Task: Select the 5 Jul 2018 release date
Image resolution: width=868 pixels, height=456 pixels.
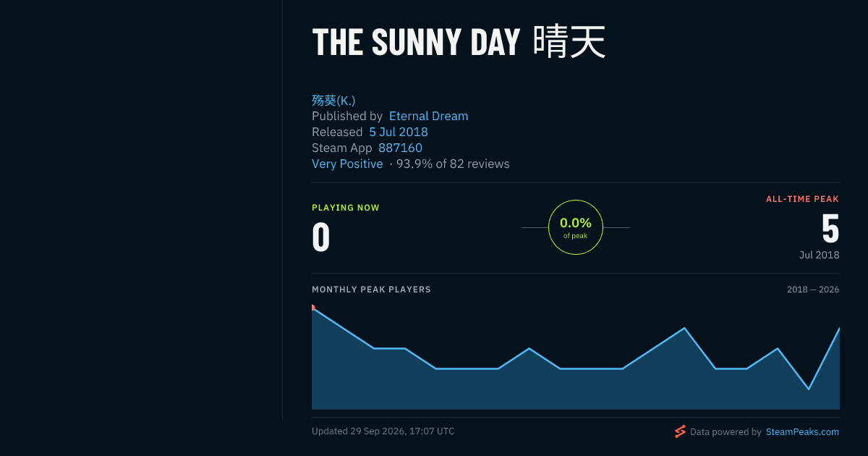Action: 399,132
